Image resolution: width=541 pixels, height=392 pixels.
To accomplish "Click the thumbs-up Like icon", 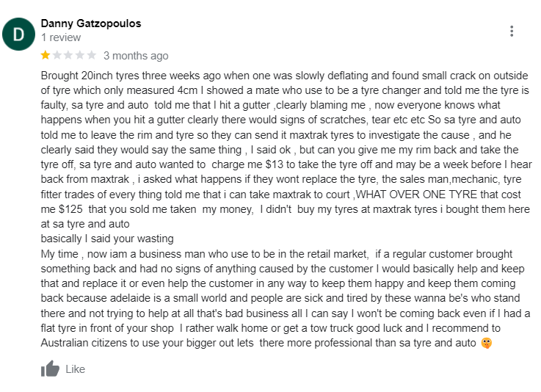I will [50, 369].
